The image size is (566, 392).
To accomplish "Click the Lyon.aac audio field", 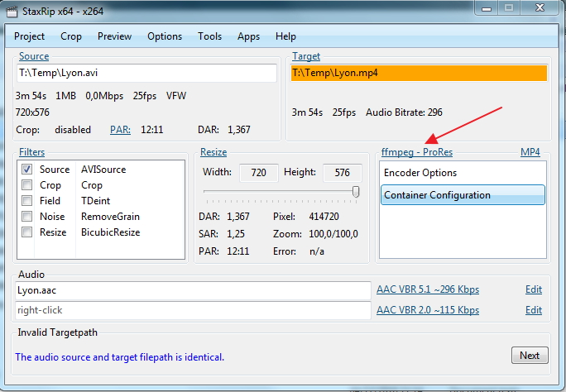I will click(x=193, y=290).
